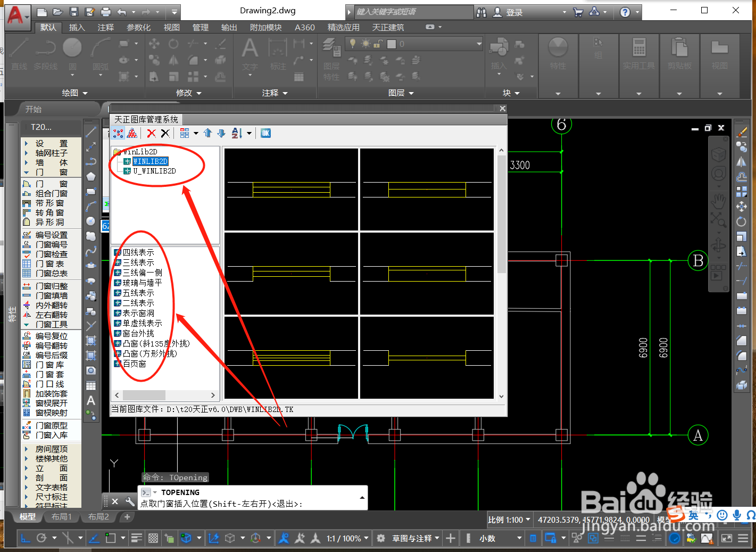Click the New drawing icon in quick access toolbar
Image resolution: width=756 pixels, height=552 pixels.
[42, 12]
